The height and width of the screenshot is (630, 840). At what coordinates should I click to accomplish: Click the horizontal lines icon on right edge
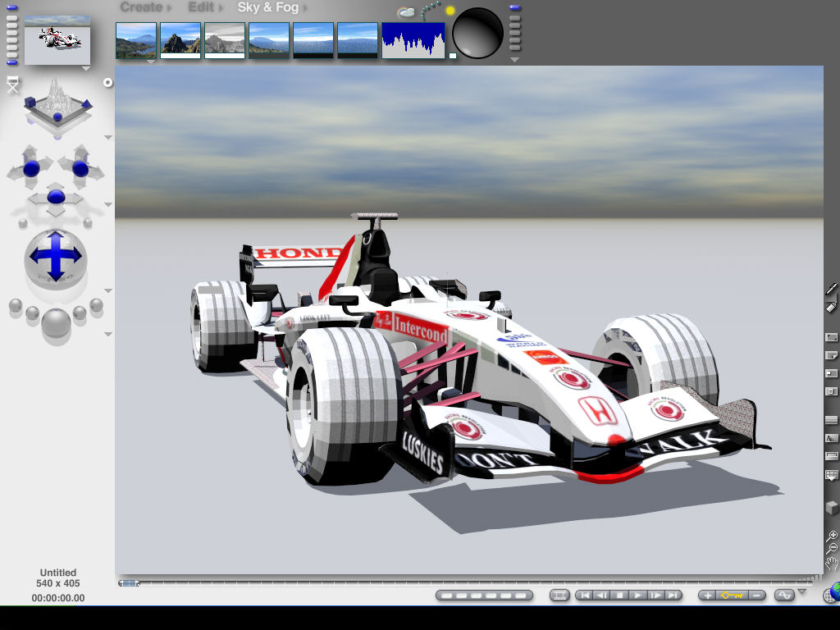point(831,421)
